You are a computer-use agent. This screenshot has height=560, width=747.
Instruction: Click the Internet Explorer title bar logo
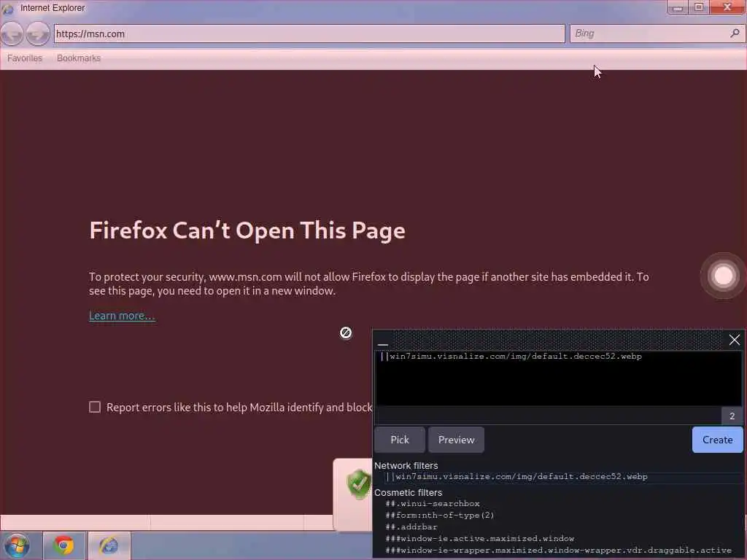[7, 8]
